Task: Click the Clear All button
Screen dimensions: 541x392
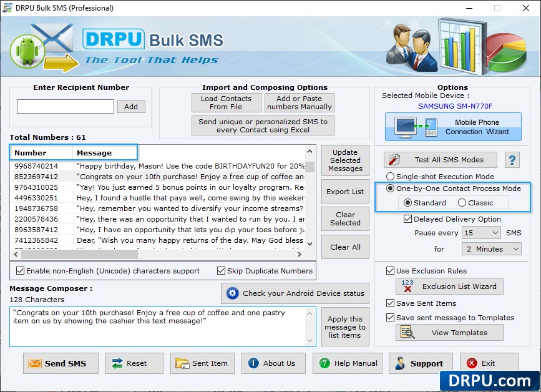Action: click(345, 247)
